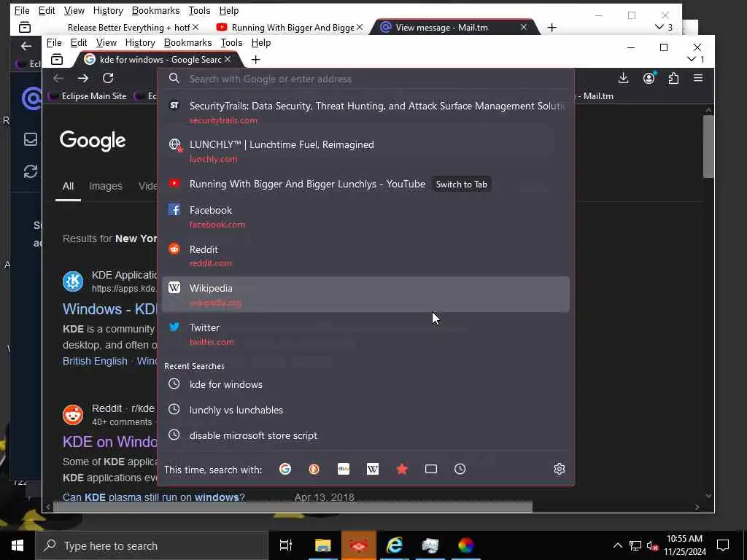Select the All results tab

68,186
